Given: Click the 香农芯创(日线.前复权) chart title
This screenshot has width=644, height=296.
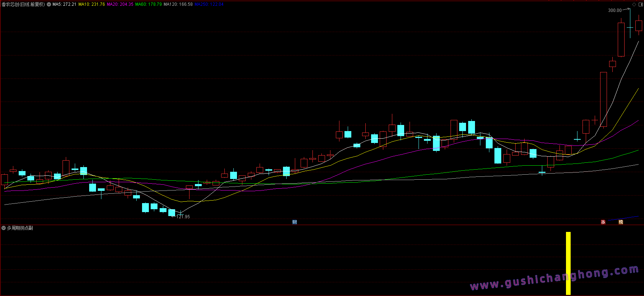Looking at the screenshot, I should pyautogui.click(x=23, y=4).
